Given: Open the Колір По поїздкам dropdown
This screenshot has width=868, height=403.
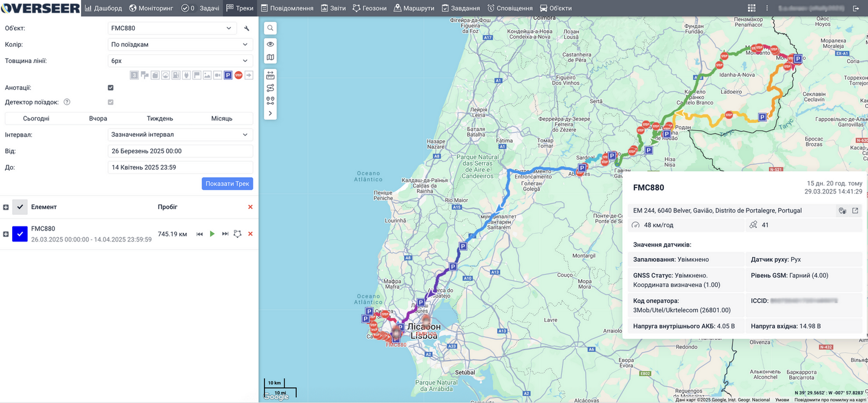Looking at the screenshot, I should 181,45.
